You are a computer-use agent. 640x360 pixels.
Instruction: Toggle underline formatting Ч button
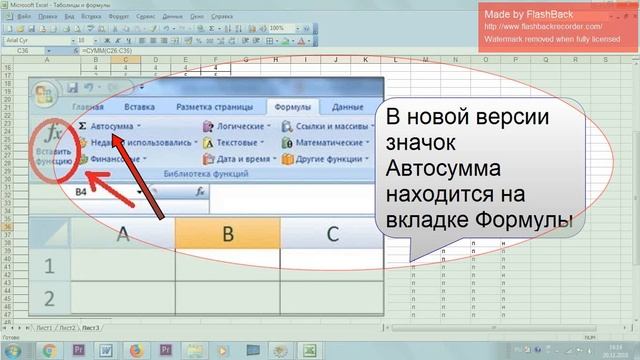click(129, 41)
